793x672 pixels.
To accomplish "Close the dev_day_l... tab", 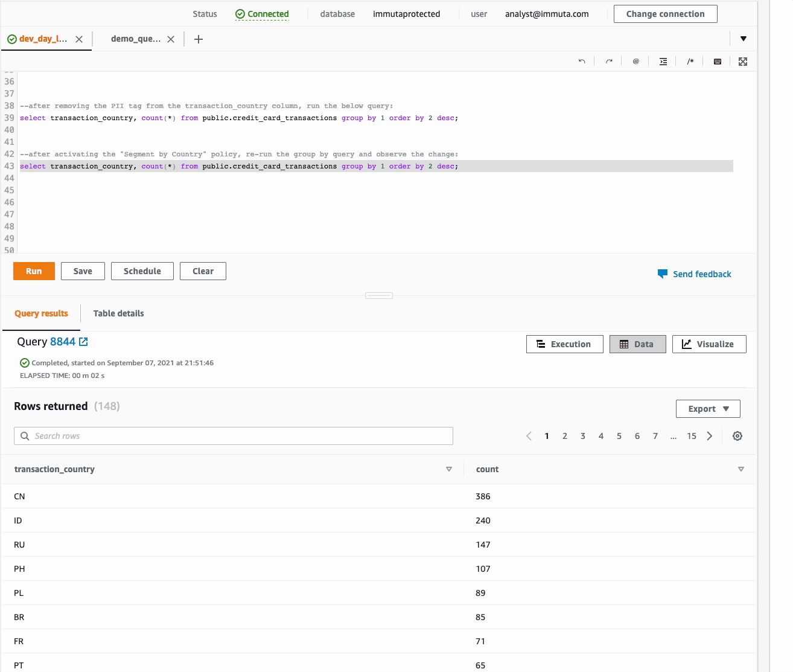I will (79, 39).
